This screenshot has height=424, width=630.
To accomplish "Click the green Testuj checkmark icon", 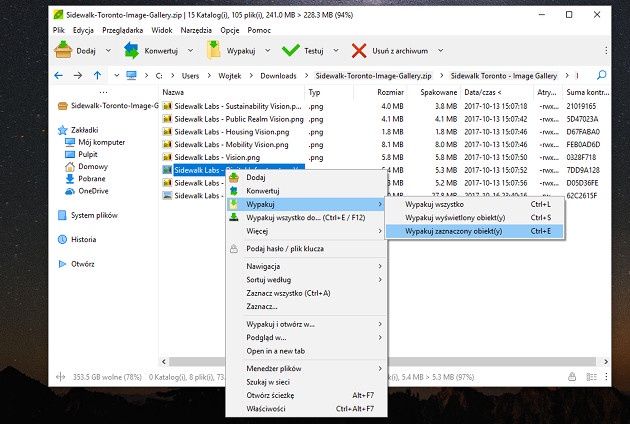I will coord(290,50).
